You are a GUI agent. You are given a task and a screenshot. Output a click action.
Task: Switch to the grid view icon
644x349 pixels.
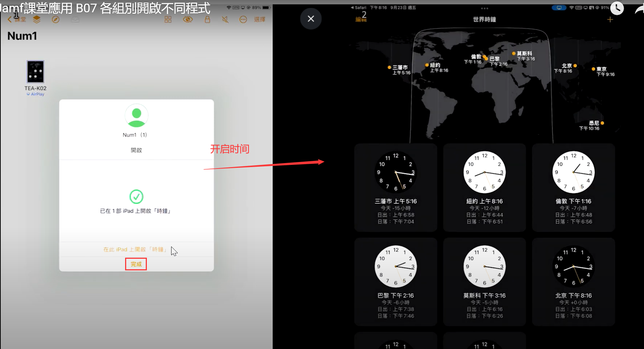point(168,20)
